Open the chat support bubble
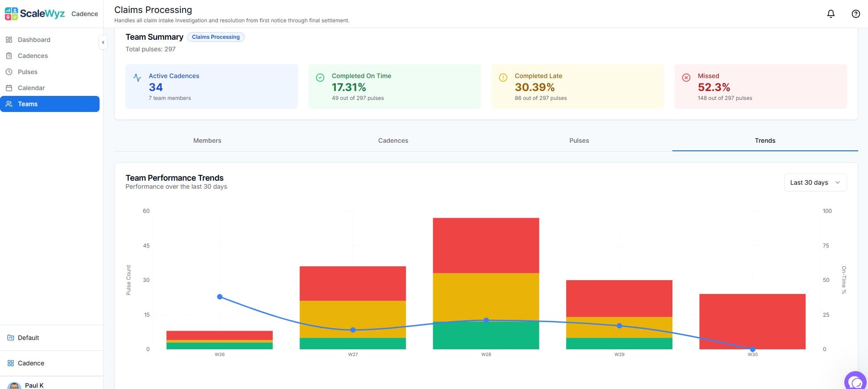 855,381
